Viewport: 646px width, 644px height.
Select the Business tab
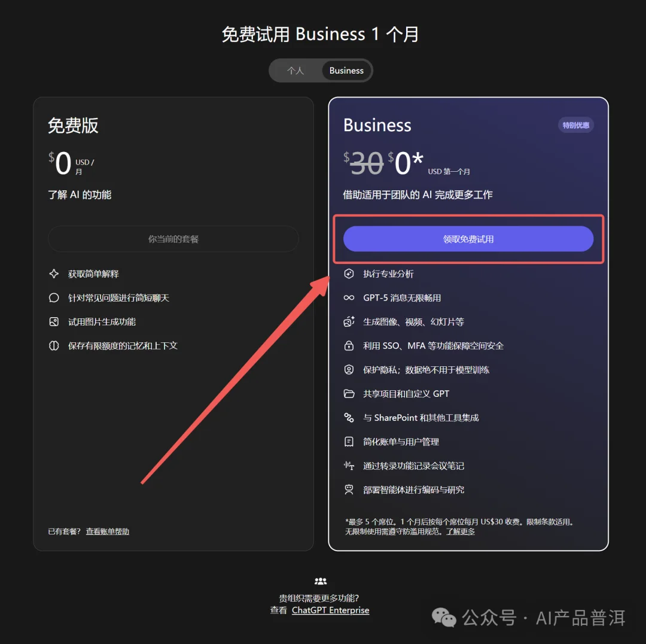346,70
